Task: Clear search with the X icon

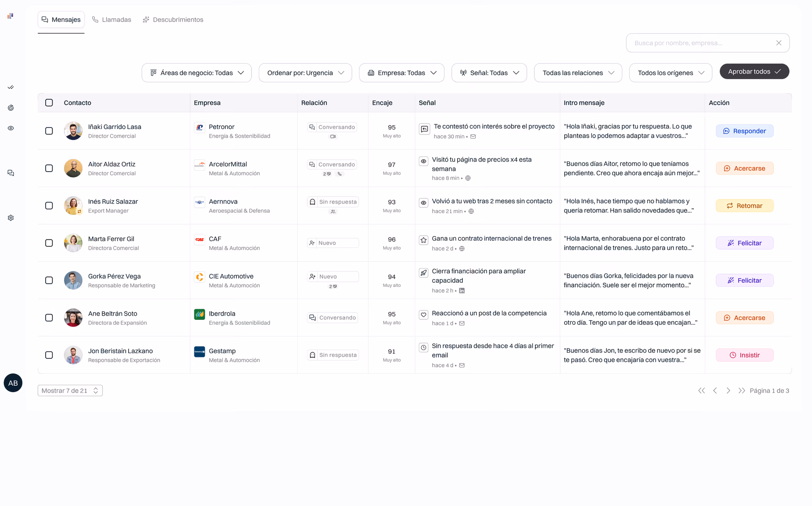Action: tap(779, 43)
